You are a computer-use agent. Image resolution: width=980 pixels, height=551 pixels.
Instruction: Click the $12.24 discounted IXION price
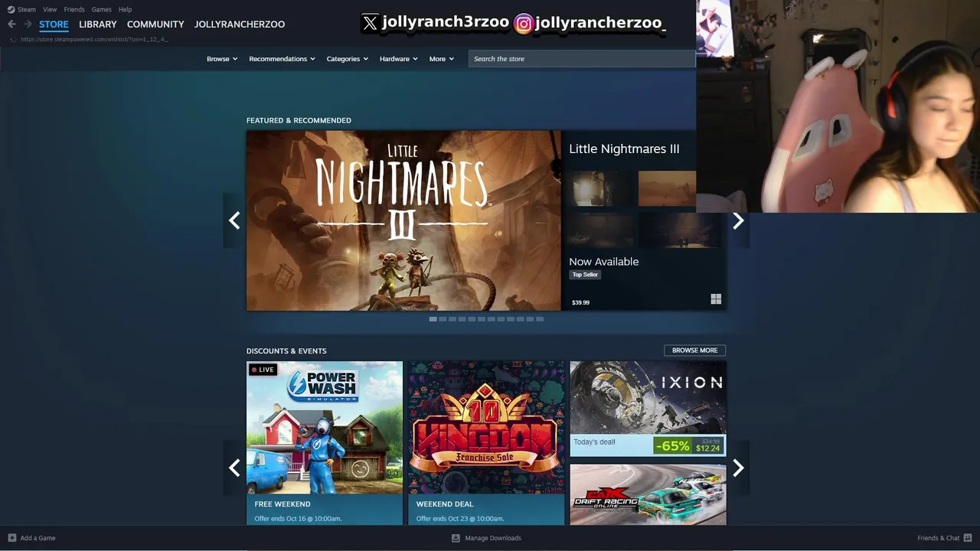(x=707, y=448)
